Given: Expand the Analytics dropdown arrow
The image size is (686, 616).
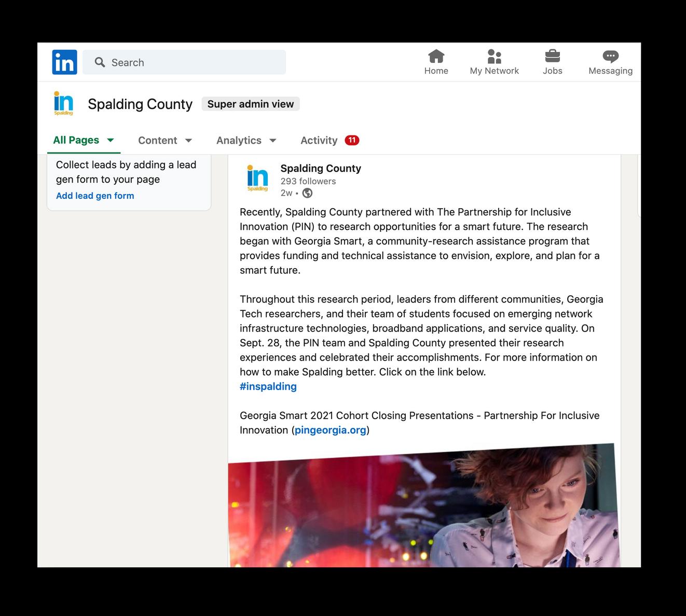Looking at the screenshot, I should [x=273, y=141].
